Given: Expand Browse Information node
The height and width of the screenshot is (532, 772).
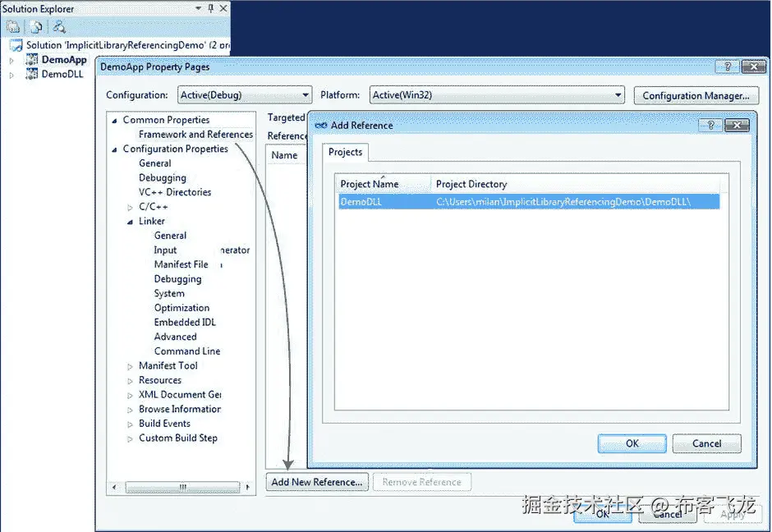Looking at the screenshot, I should click(x=130, y=410).
